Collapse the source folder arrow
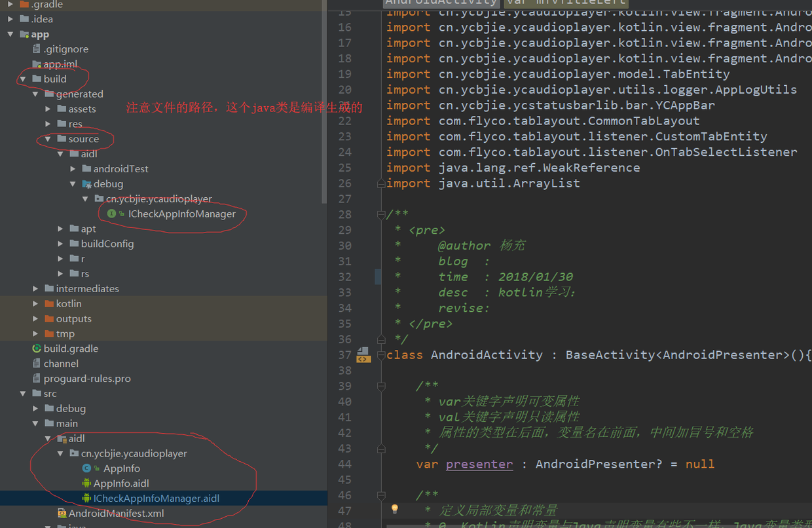Screen dimensions: 812x528 tap(48, 139)
